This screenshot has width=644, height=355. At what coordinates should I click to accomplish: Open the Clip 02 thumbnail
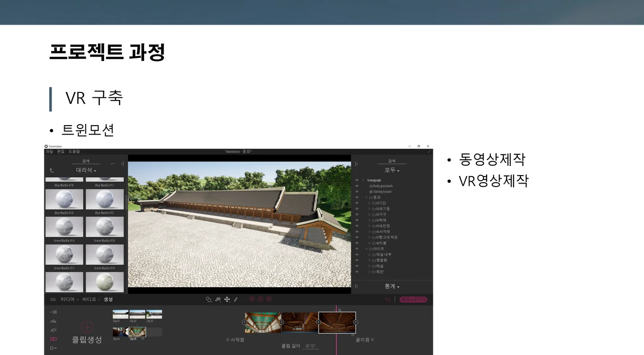(137, 314)
